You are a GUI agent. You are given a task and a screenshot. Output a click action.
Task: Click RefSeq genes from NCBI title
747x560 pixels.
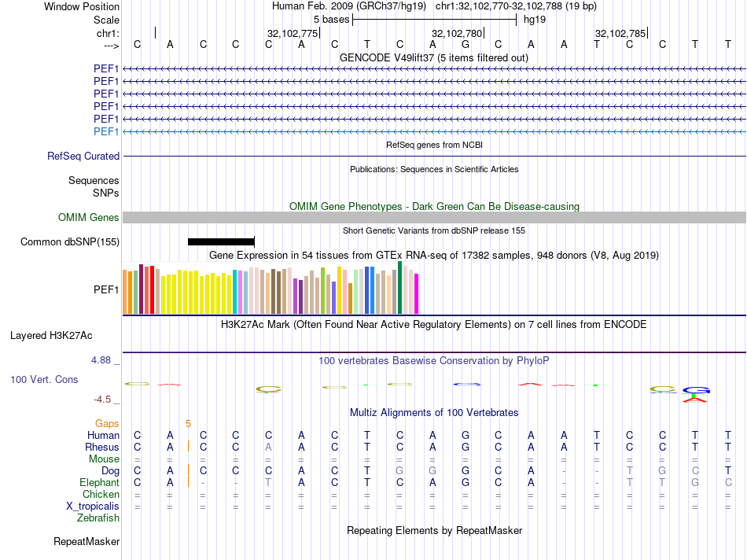435,145
